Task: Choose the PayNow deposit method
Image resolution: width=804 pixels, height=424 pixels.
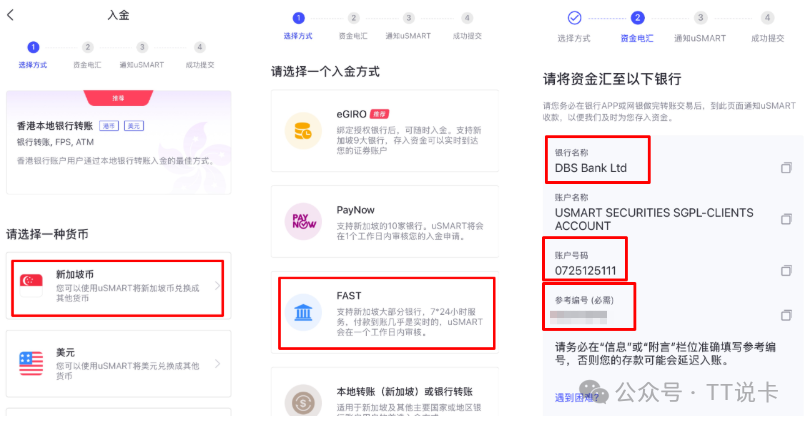Action: (x=385, y=222)
